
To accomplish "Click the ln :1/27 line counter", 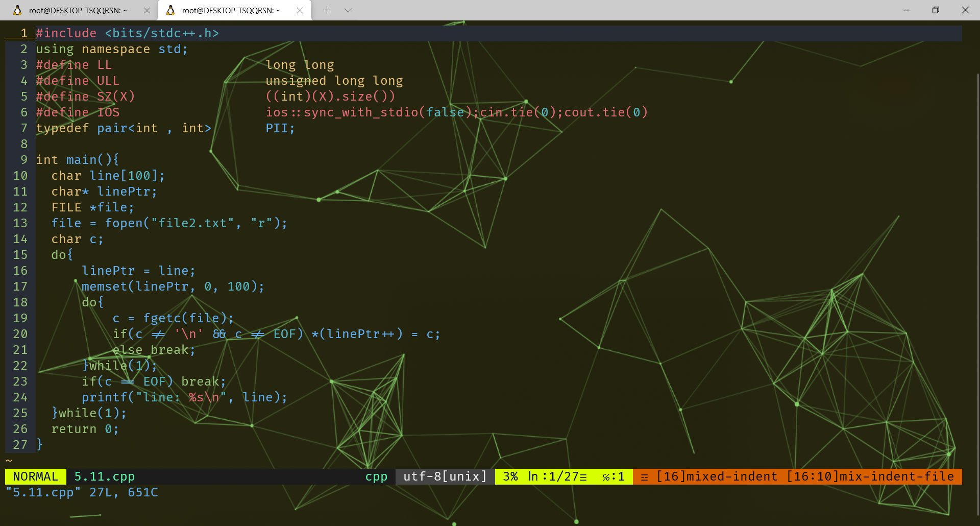I will (557, 476).
